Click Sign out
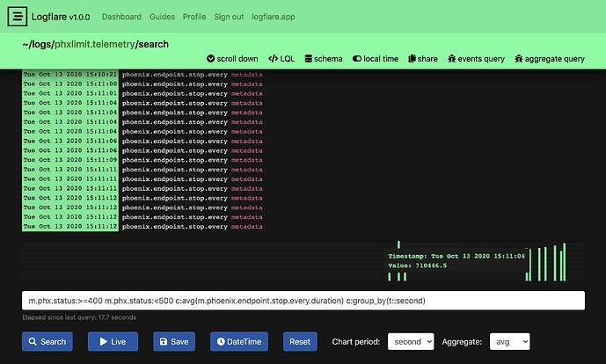 [229, 17]
